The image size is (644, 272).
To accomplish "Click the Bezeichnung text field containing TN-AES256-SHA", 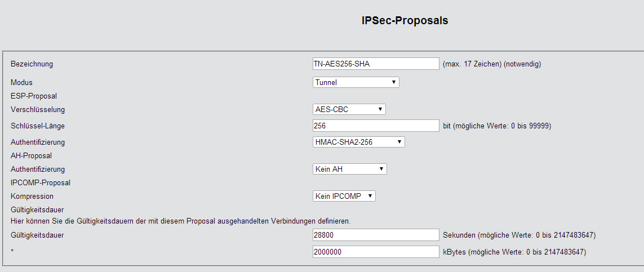I will [x=375, y=64].
